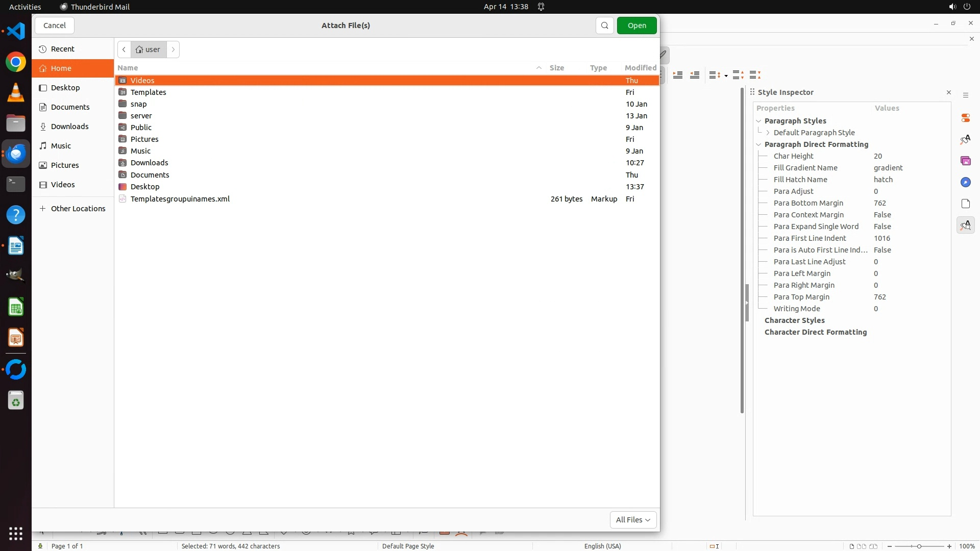Screen dimensions: 980x551
Task: Go to Other Locations in sidebar
Action: coord(78,208)
